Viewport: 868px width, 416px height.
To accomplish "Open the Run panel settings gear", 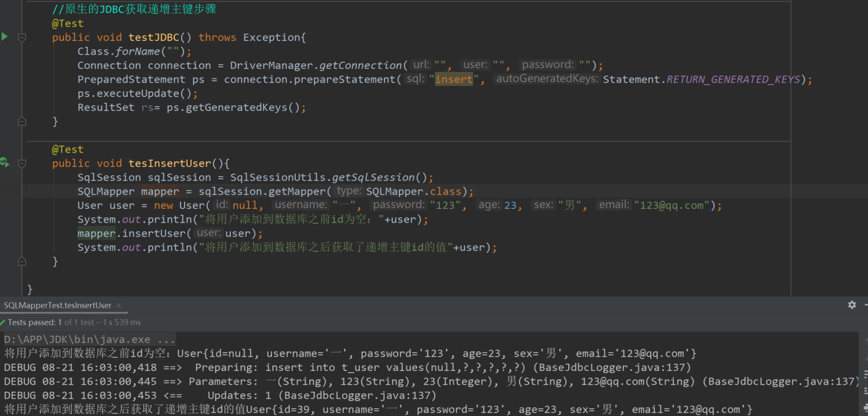I will [852, 304].
